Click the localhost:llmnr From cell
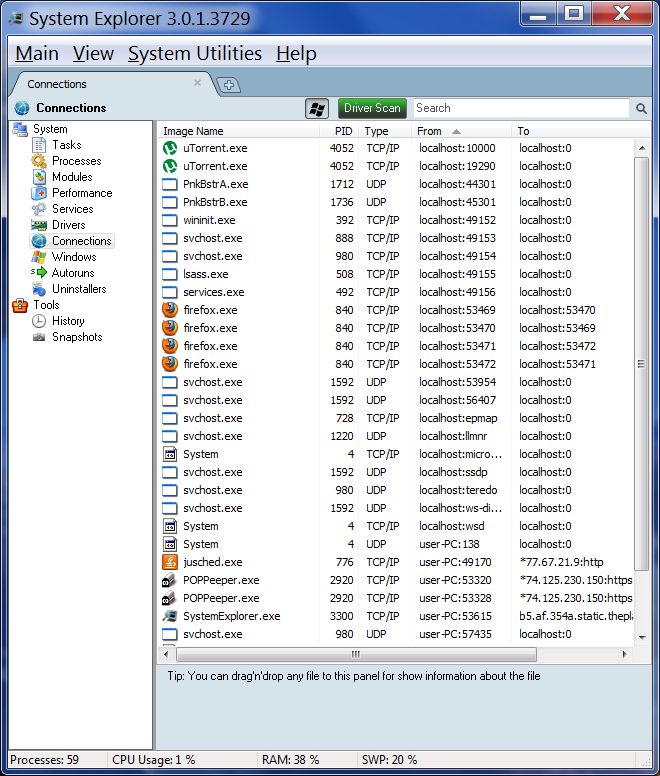 pos(453,436)
